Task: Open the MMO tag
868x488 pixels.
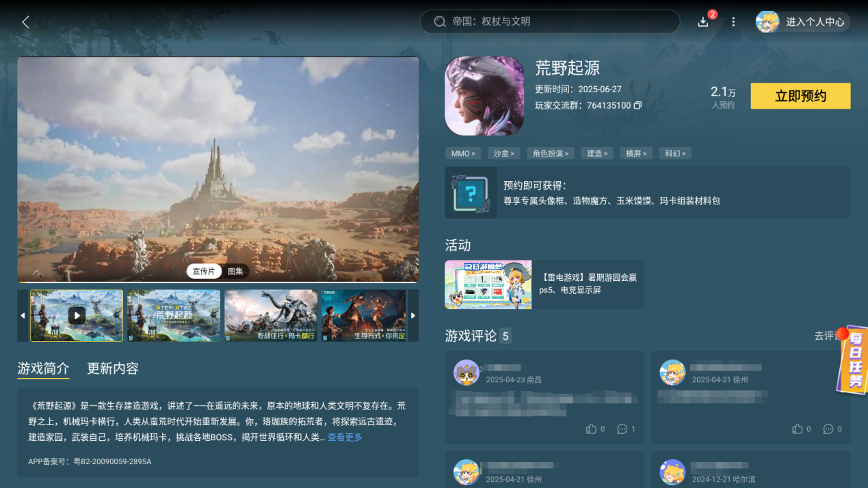Action: 463,154
